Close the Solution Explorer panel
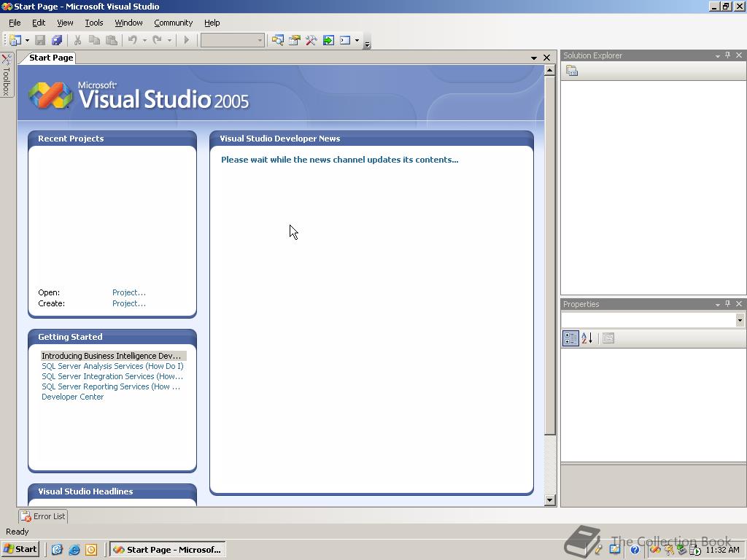Viewport: 747px width, 560px height. (739, 55)
